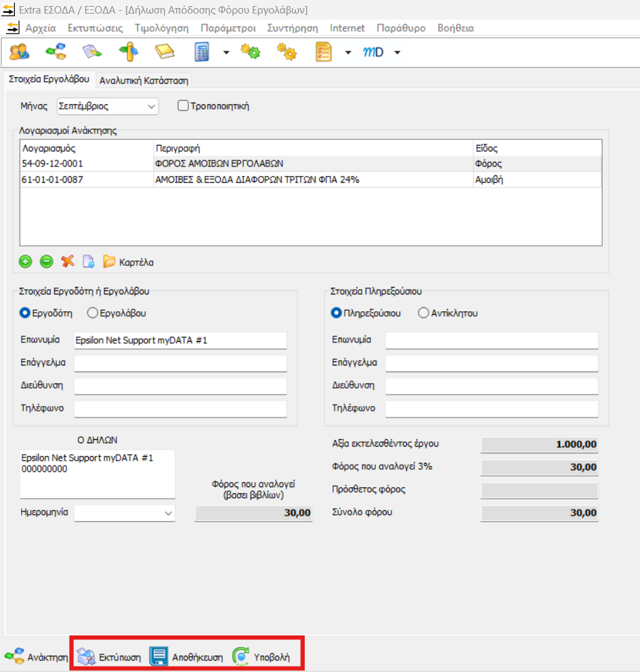Open the myDATA 'mD' toolbar icon
Image resolution: width=640 pixels, height=672 pixels.
tap(373, 52)
